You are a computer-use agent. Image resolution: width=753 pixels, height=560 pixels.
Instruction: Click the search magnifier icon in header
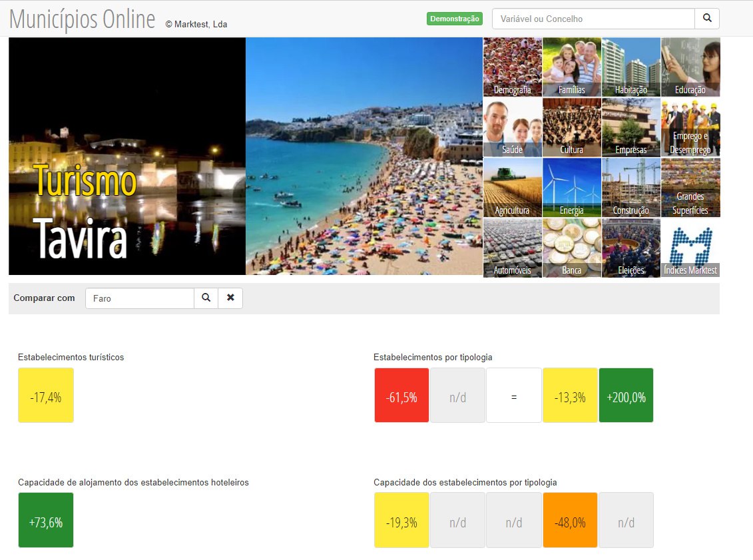pyautogui.click(x=706, y=19)
